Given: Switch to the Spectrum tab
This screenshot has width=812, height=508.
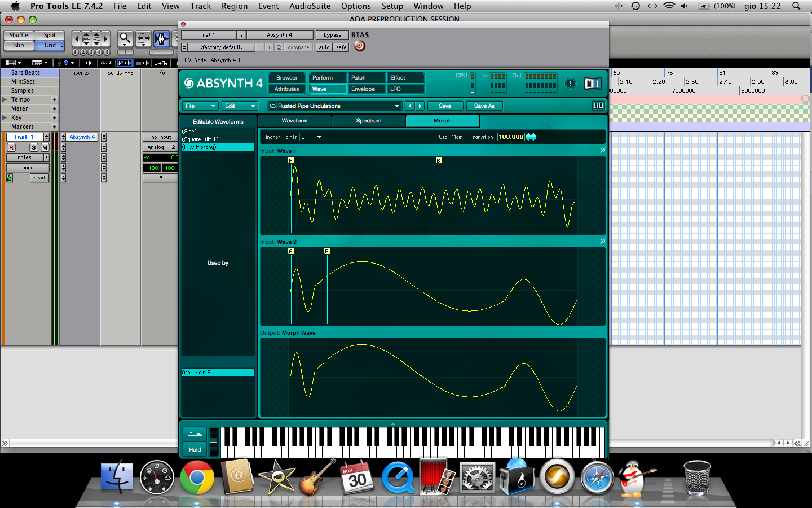Looking at the screenshot, I should pyautogui.click(x=369, y=121).
